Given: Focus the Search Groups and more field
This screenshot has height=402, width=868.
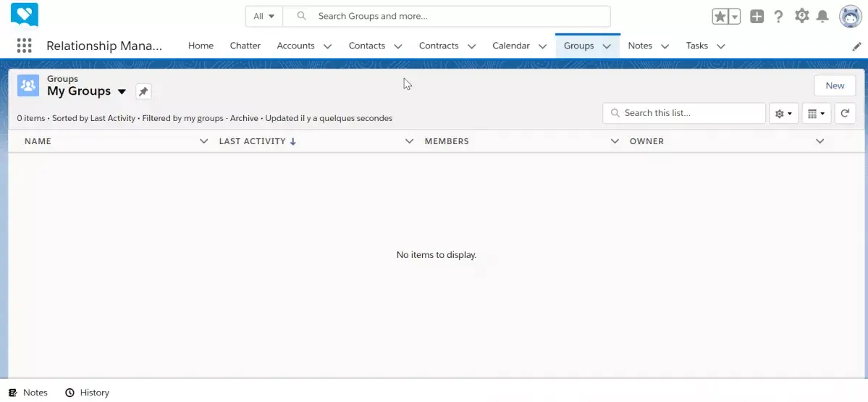Looking at the screenshot, I should [447, 17].
